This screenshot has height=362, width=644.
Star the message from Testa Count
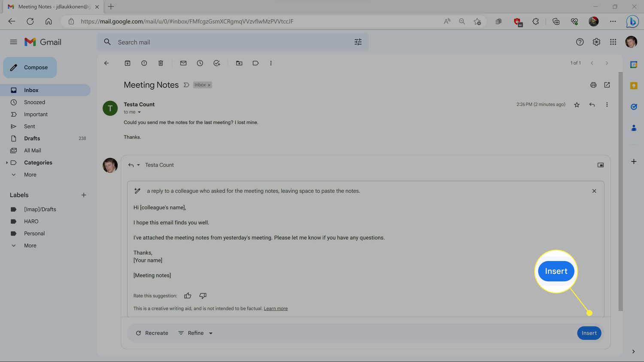(x=577, y=105)
